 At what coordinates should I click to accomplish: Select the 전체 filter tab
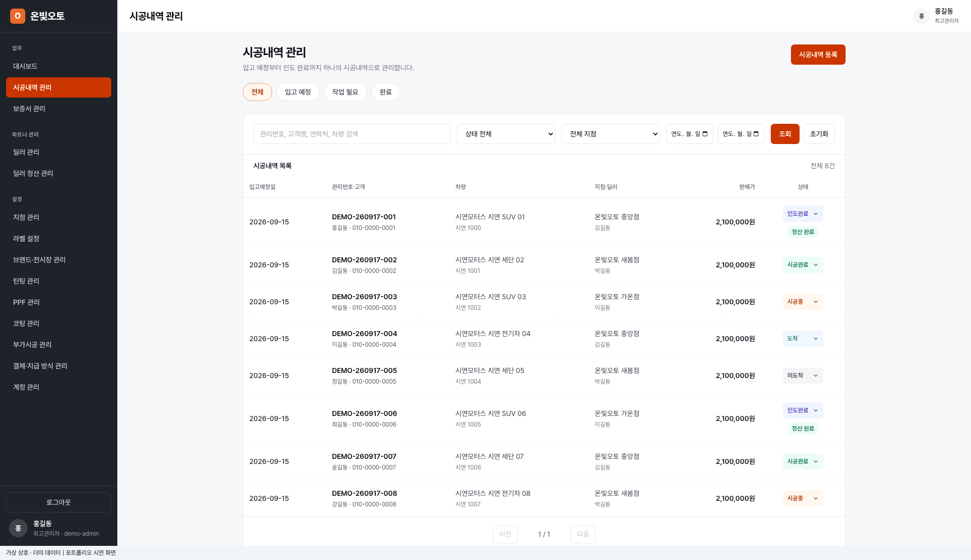coord(257,92)
